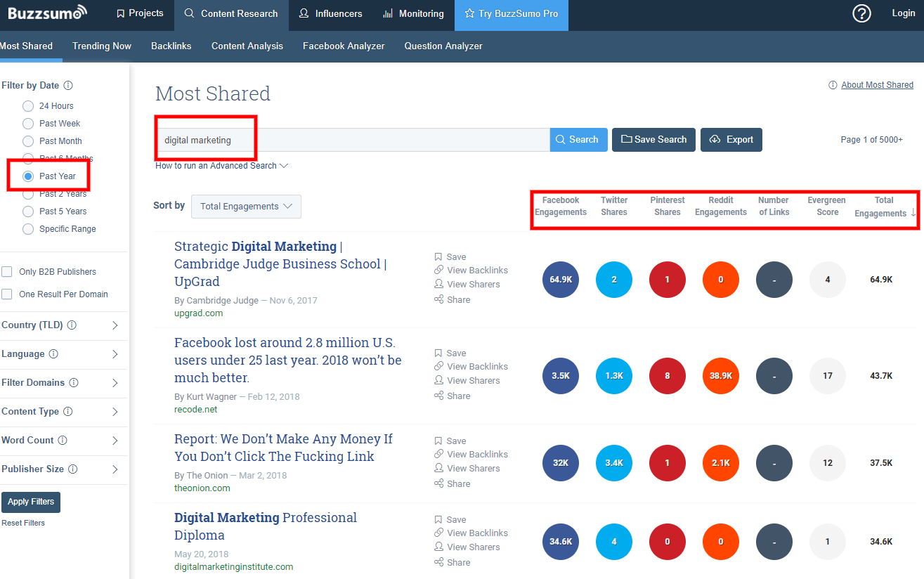Click the evergreen score 4 circle for UpGrad
Image resolution: width=924 pixels, height=579 pixels.
click(828, 280)
